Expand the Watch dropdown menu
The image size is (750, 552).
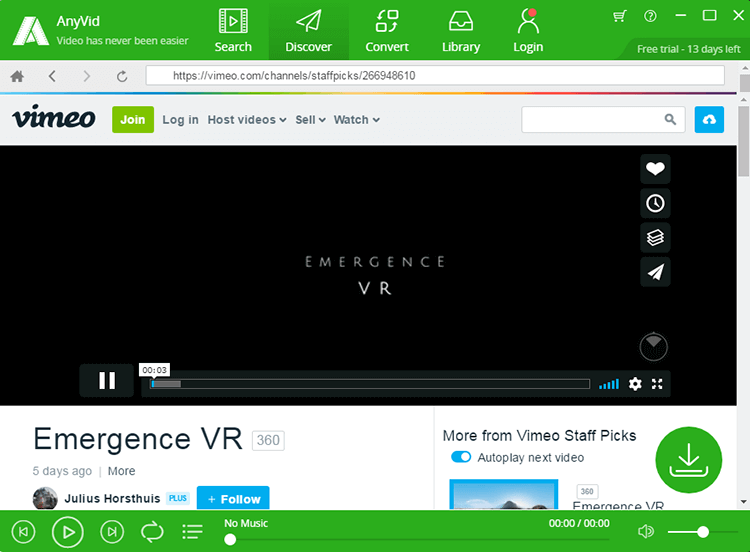pyautogui.click(x=357, y=120)
